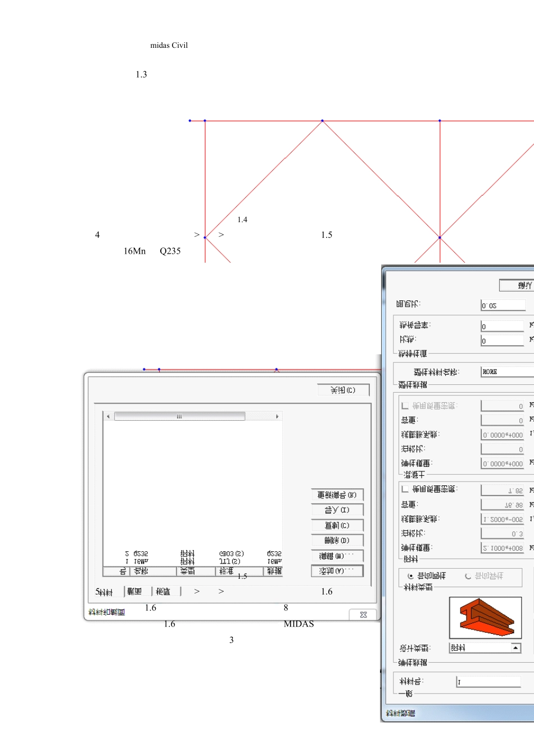Switch to the 厚度 tab
This screenshot has width=534, height=756.
pos(164,592)
